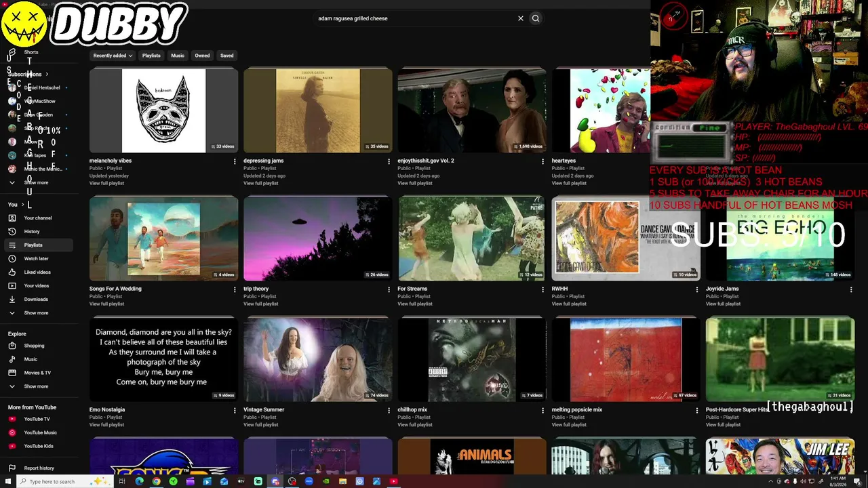Select the Playlists sidebar icon
The image size is (868, 488).
pyautogui.click(x=12, y=245)
